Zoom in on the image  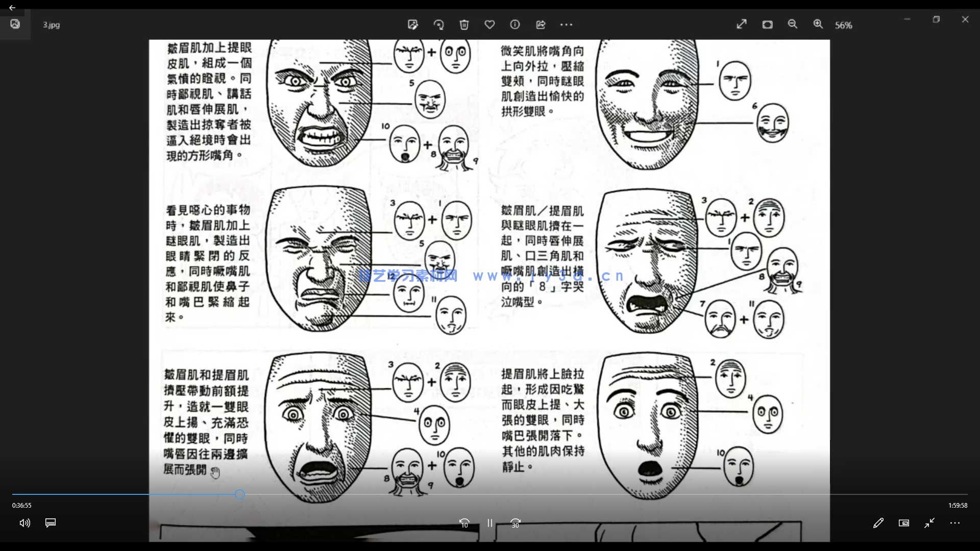point(818,24)
